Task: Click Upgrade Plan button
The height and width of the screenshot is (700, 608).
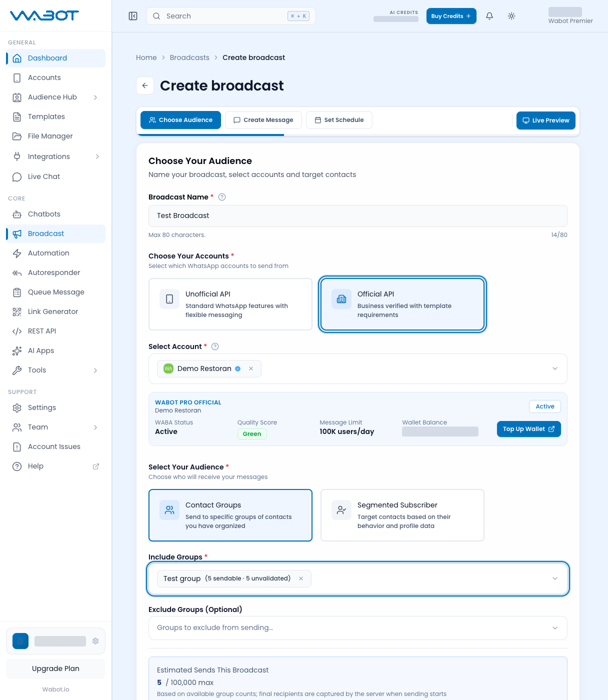Action: [x=56, y=668]
